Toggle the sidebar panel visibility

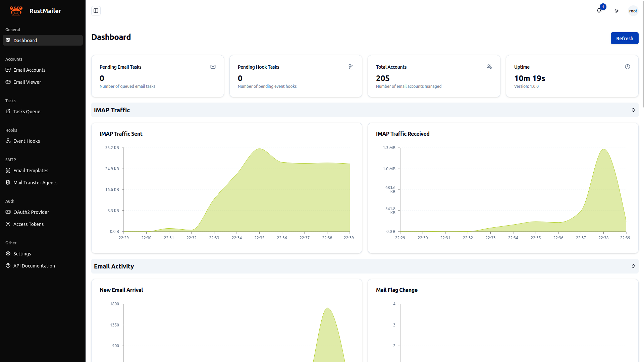pyautogui.click(x=96, y=10)
